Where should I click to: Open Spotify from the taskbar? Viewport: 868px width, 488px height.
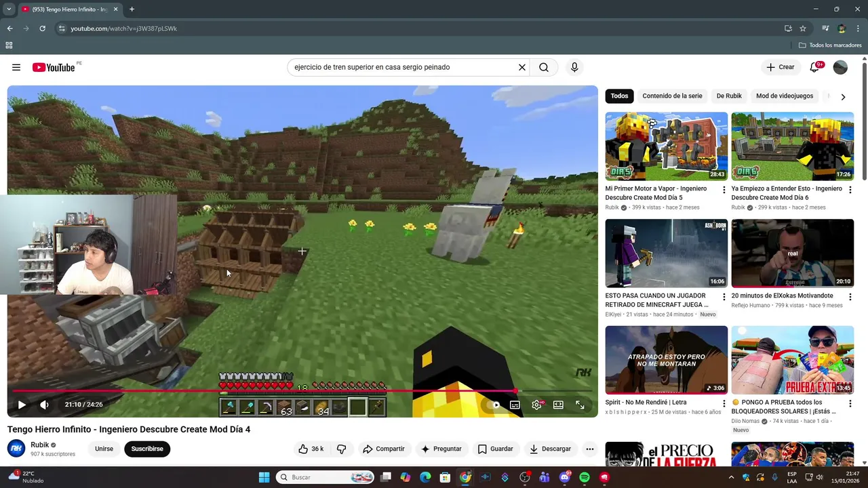click(585, 477)
